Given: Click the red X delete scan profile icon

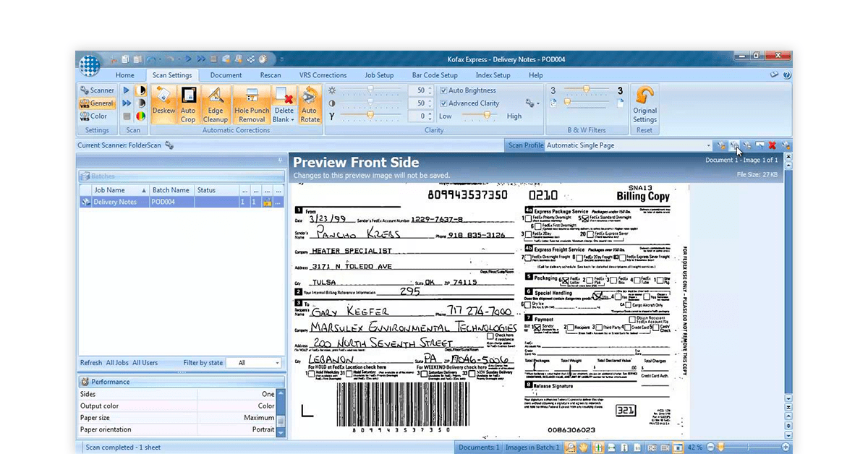Looking at the screenshot, I should [773, 145].
